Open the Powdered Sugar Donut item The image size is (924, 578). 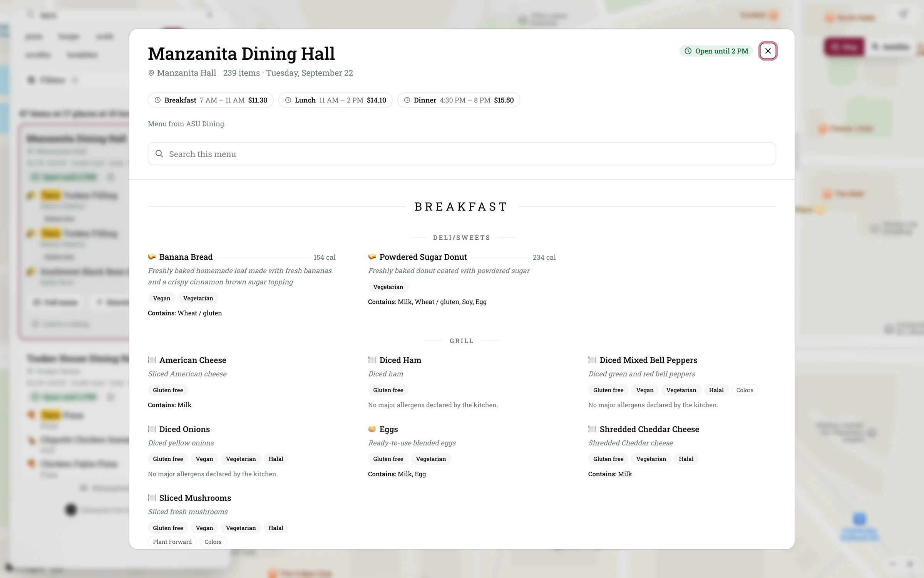(x=423, y=257)
